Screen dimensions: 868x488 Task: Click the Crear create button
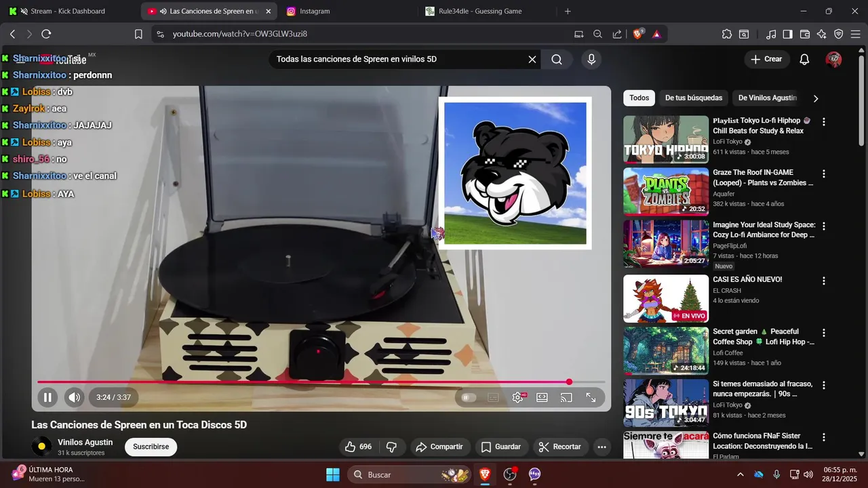pos(766,59)
